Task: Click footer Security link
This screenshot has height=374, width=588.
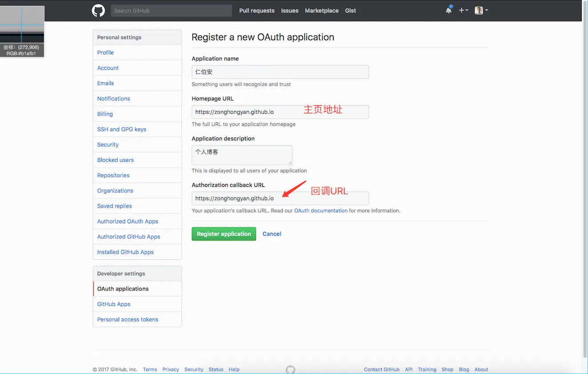Action: (x=194, y=370)
